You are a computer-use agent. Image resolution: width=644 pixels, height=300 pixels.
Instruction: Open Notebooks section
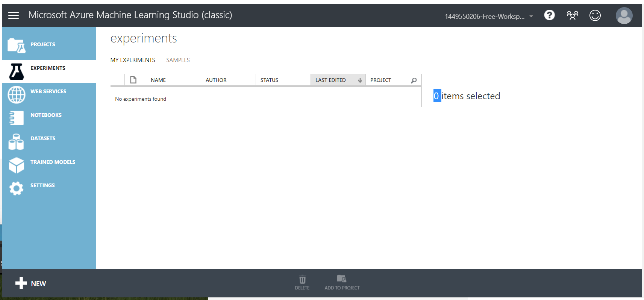pos(46,115)
